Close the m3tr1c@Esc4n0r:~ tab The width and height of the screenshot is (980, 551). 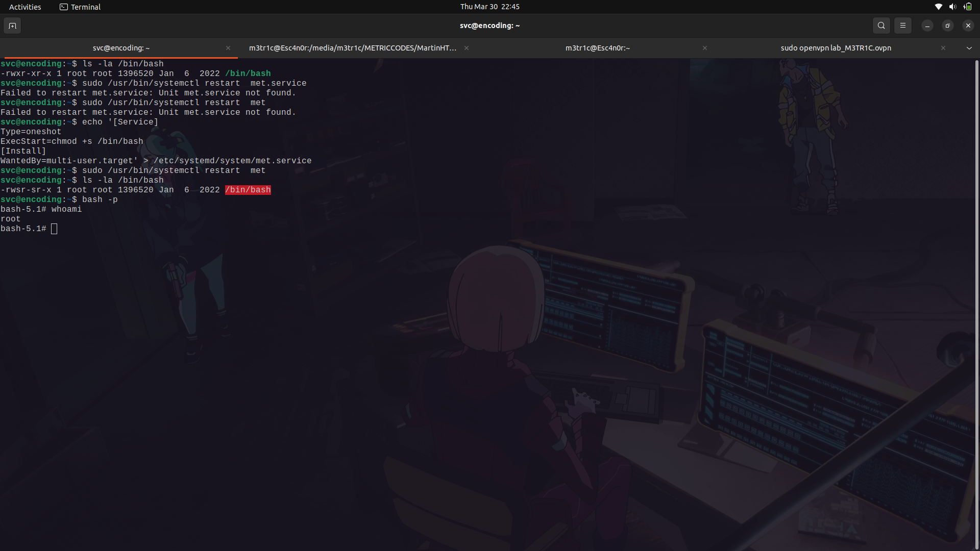705,48
